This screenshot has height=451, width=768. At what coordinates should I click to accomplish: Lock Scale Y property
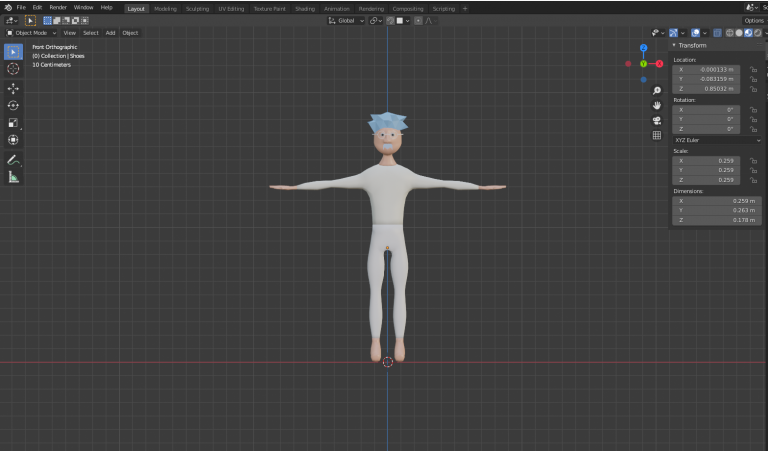[753, 170]
